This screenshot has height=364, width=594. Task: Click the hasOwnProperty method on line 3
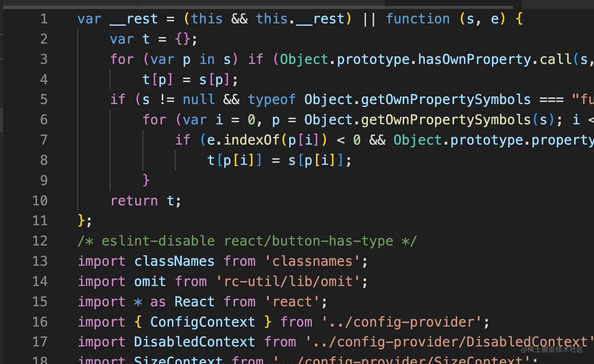[474, 59]
